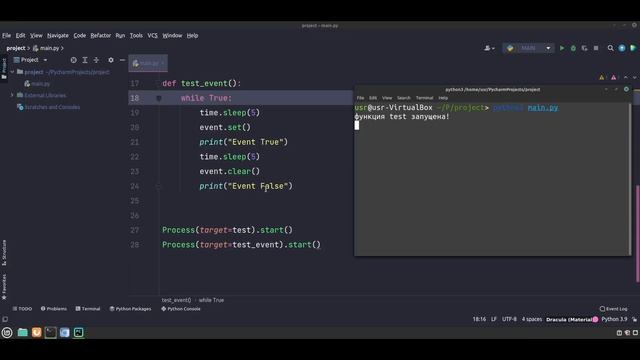Toggle the Project side tab
Viewport: 640px width, 360px height.
[x=4, y=69]
